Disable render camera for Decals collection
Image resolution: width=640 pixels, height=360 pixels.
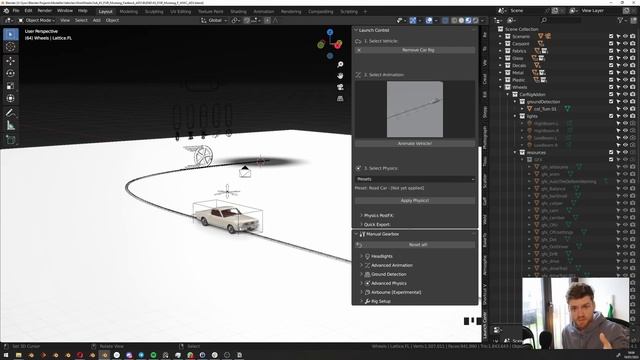(x=633, y=65)
